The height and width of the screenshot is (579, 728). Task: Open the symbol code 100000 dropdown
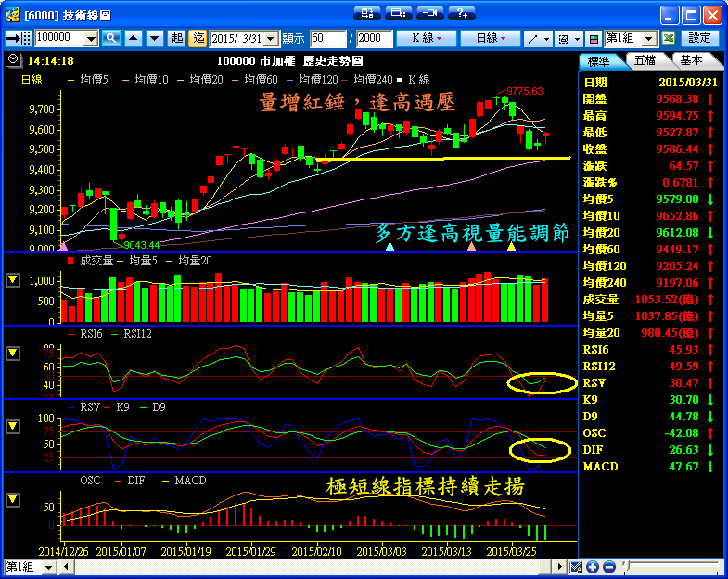(x=91, y=38)
